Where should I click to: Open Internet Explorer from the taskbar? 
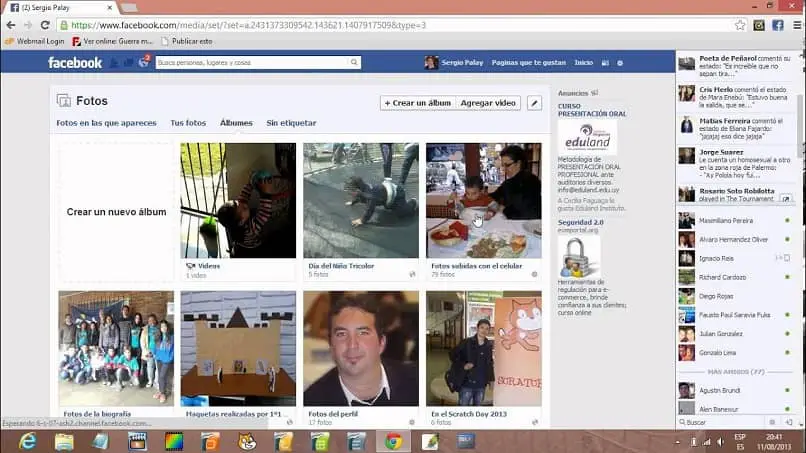coord(27,441)
